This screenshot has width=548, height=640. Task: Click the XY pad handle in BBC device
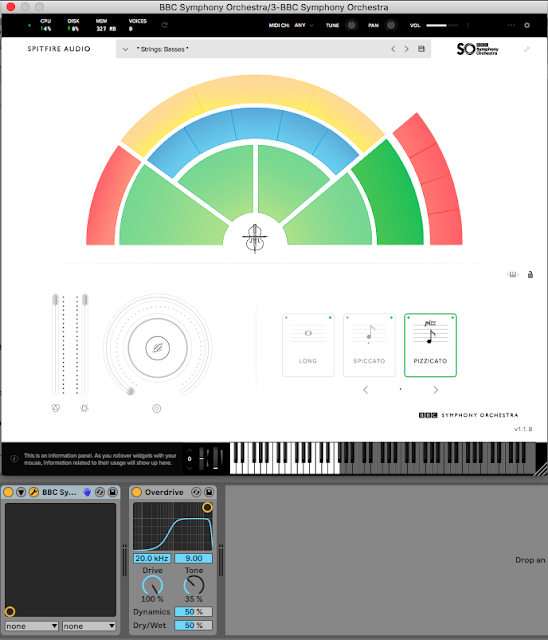(10, 611)
